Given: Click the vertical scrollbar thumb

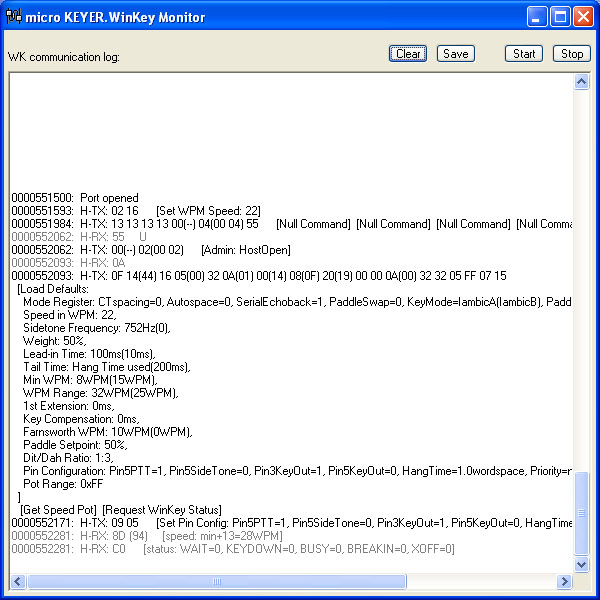Looking at the screenshot, I should pos(581,513).
